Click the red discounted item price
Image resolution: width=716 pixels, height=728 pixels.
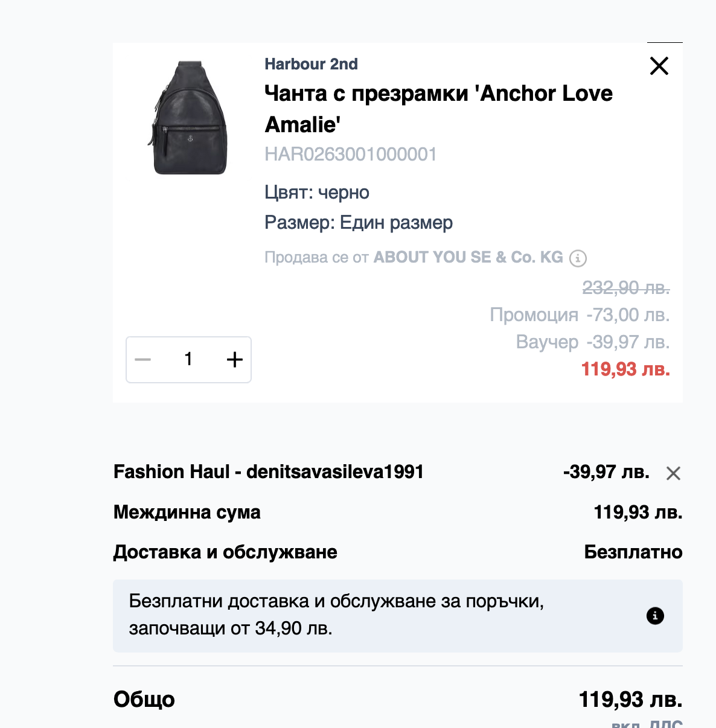click(625, 369)
